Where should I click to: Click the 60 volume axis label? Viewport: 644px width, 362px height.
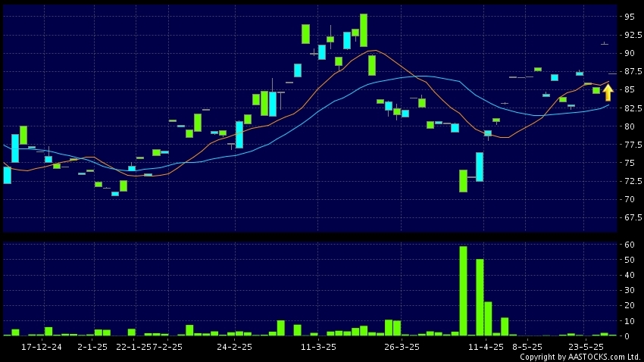pyautogui.click(x=629, y=245)
